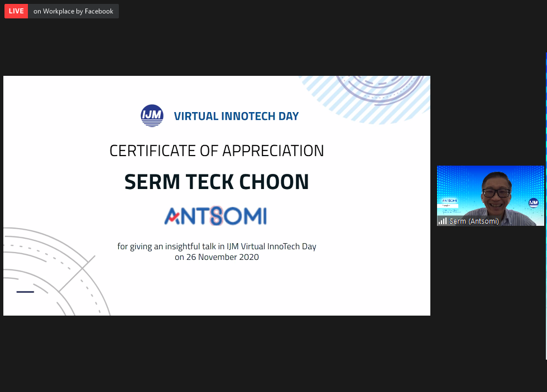Click the name "SERM TECK CHOON"

(217, 182)
